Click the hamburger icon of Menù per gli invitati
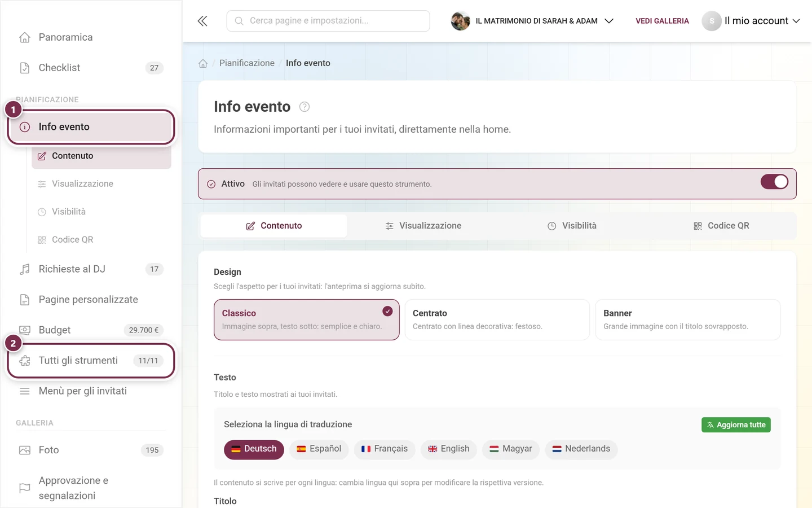Viewport: 812px width, 508px height. click(x=25, y=391)
